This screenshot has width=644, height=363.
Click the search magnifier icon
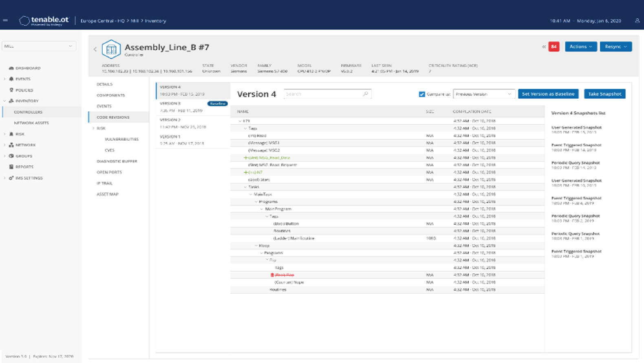(366, 94)
